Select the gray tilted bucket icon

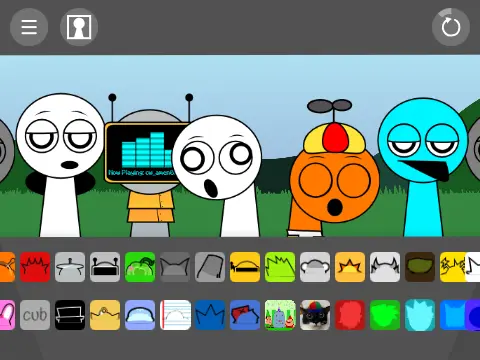coord(210,267)
